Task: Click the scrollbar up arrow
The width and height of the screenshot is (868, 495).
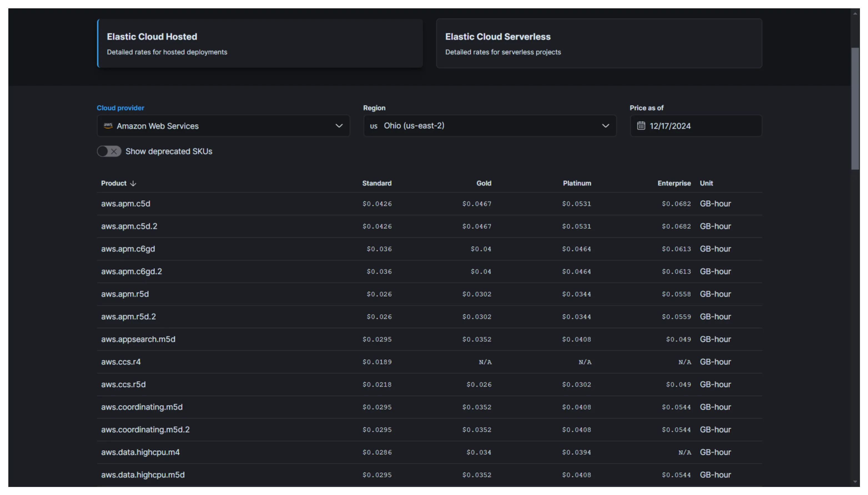Action: click(855, 14)
